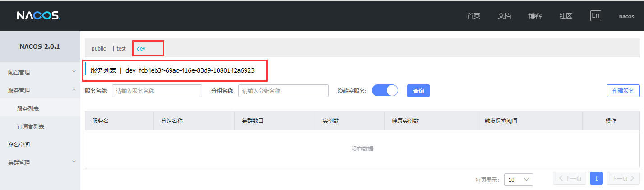Open 命名空间 in the sidebar

pyautogui.click(x=40, y=144)
